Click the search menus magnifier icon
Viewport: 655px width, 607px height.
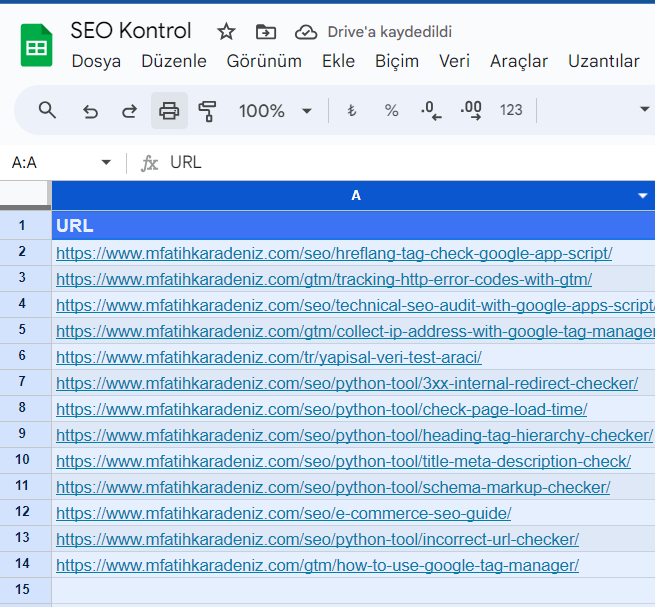pos(47,110)
